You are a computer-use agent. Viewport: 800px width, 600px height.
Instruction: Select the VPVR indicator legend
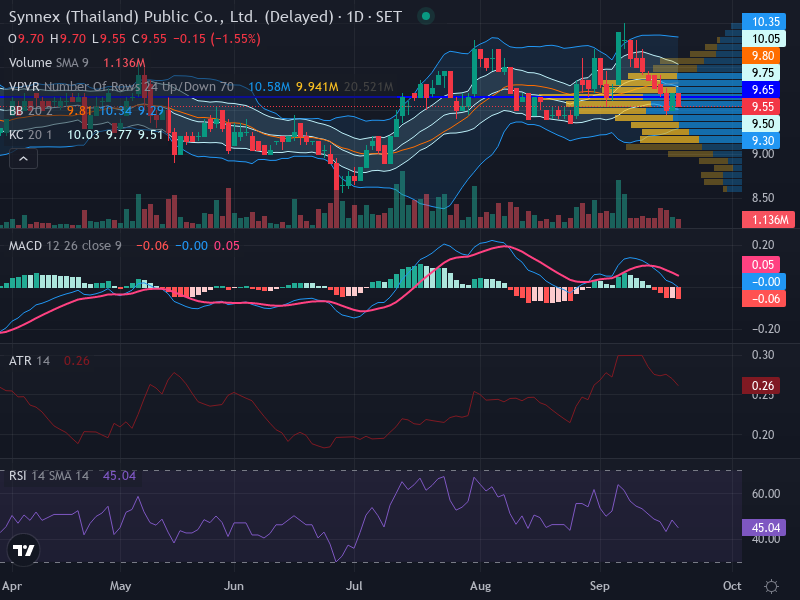coord(121,87)
